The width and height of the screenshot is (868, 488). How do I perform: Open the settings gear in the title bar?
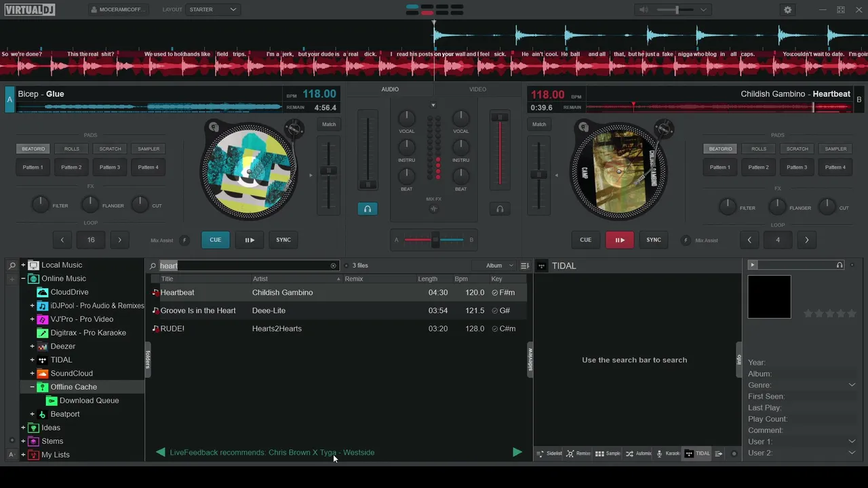tap(787, 9)
